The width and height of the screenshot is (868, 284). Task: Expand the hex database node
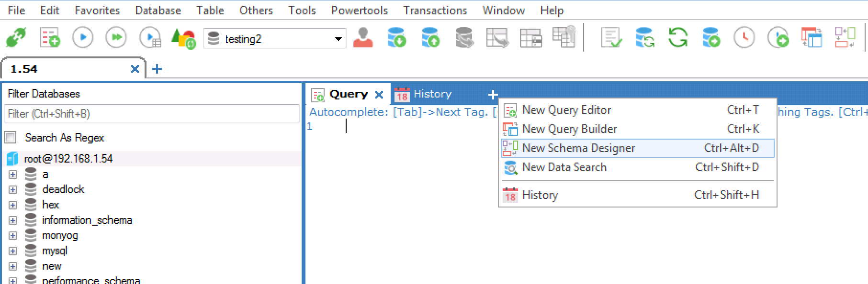(13, 205)
